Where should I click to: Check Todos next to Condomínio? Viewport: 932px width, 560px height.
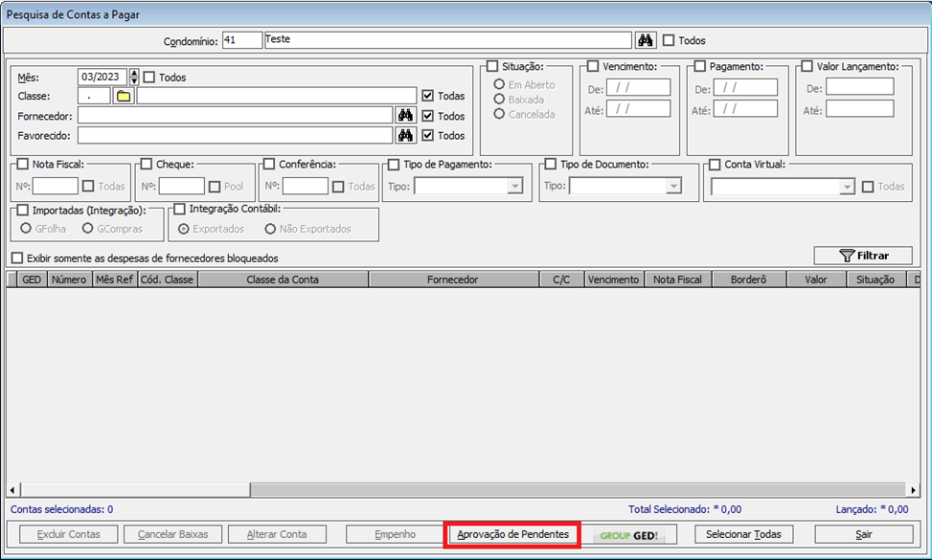click(x=669, y=40)
